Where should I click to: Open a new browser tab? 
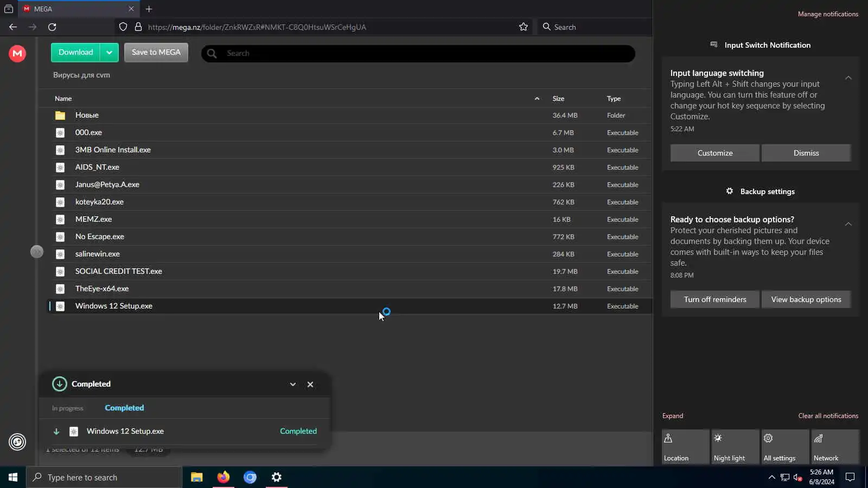point(149,9)
